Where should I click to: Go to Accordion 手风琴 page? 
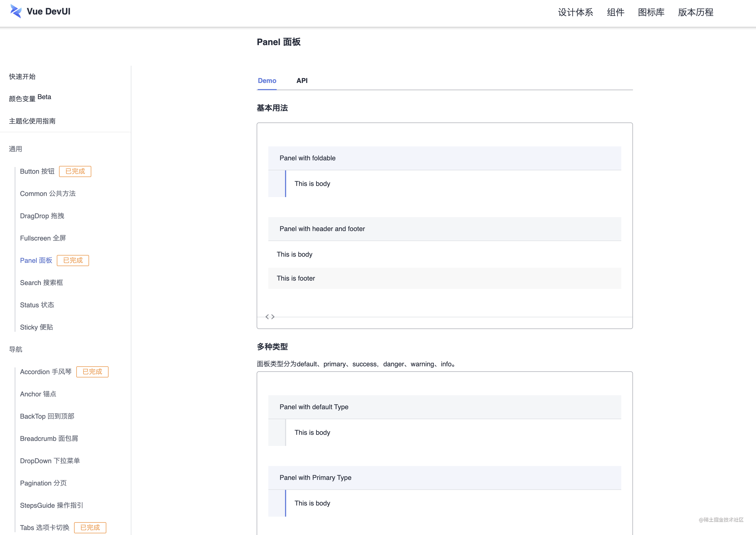click(x=46, y=372)
